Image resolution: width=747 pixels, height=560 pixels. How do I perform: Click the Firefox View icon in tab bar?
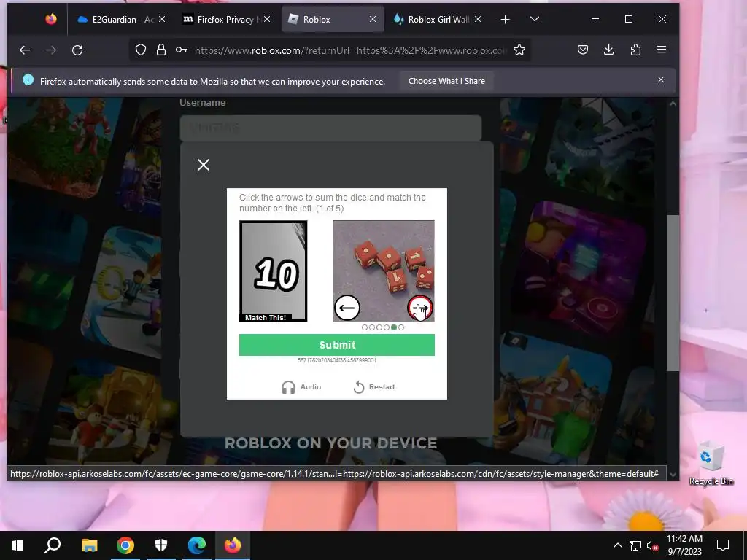(x=51, y=19)
